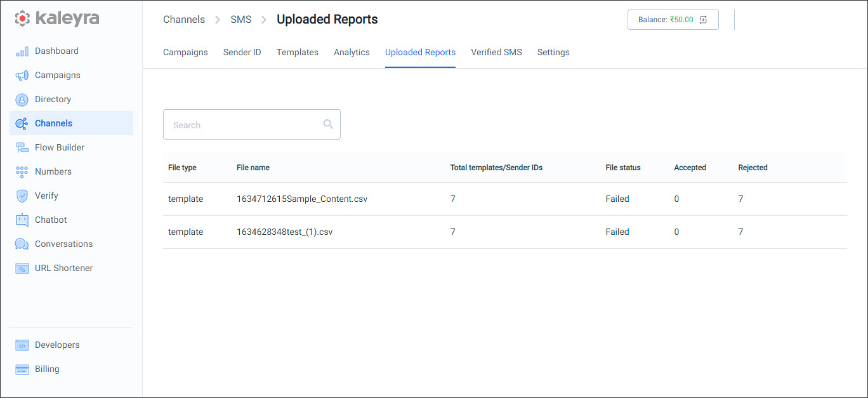
Task: Open Developers in the sidebar
Action: (71, 345)
